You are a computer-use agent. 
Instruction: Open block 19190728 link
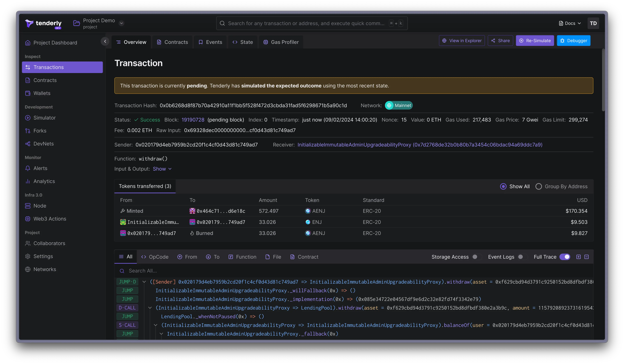(x=193, y=120)
